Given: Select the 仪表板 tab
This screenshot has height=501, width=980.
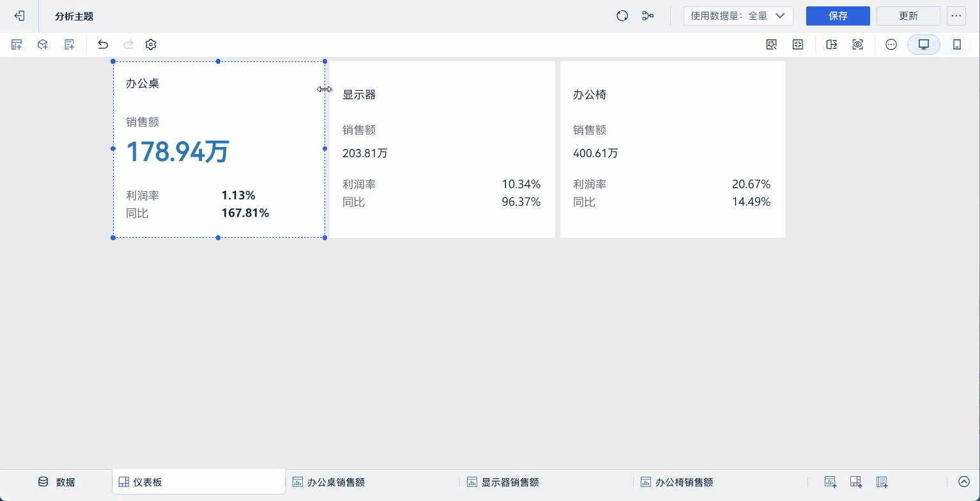Looking at the screenshot, I should pos(199,482).
